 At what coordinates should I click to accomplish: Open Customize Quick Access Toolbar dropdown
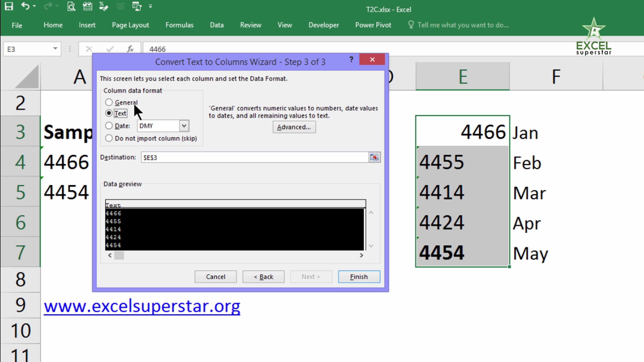pyautogui.click(x=151, y=6)
